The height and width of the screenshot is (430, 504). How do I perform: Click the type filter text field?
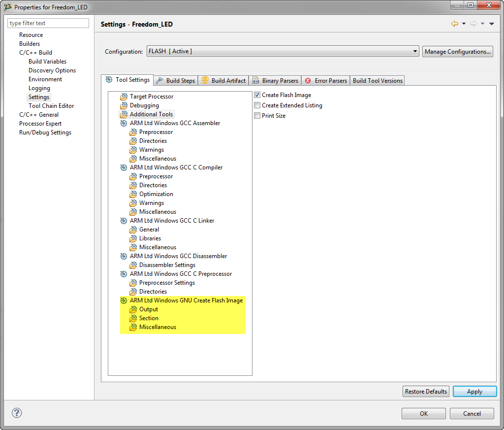click(48, 23)
